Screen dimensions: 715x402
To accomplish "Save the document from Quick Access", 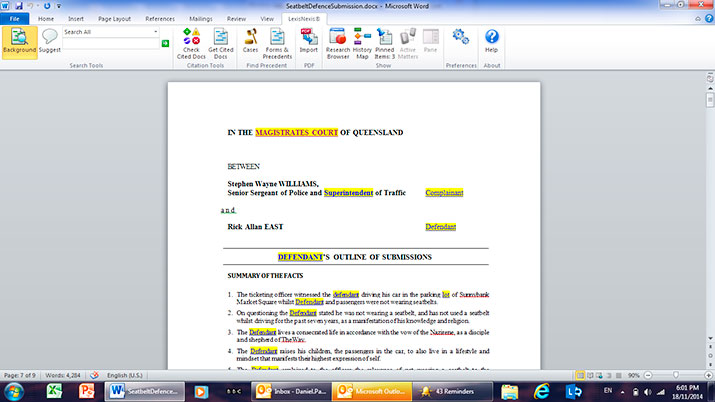I will click(19, 6).
